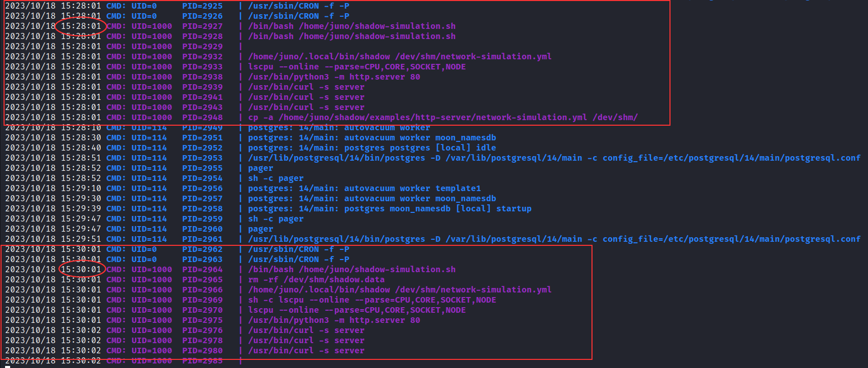Viewport: 868px width, 368px height.
Task: Select sh -c pager on PID=2954 row
Action: click(275, 178)
